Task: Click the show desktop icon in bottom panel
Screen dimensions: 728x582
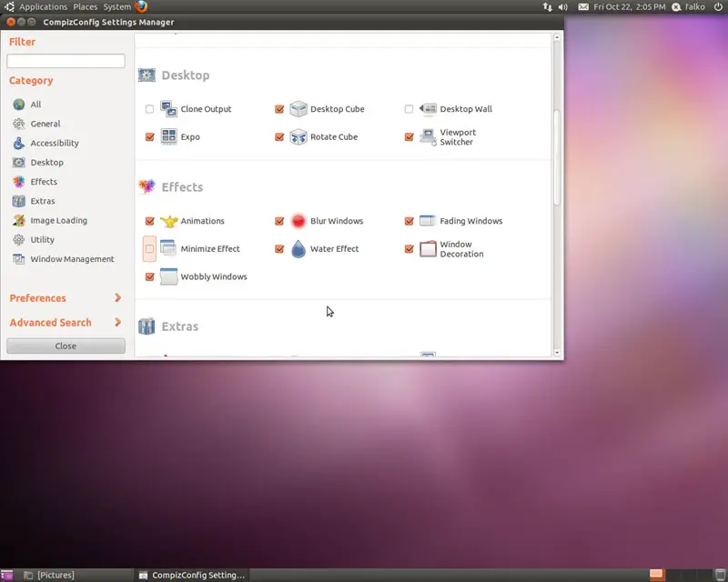Action: tap(6, 575)
